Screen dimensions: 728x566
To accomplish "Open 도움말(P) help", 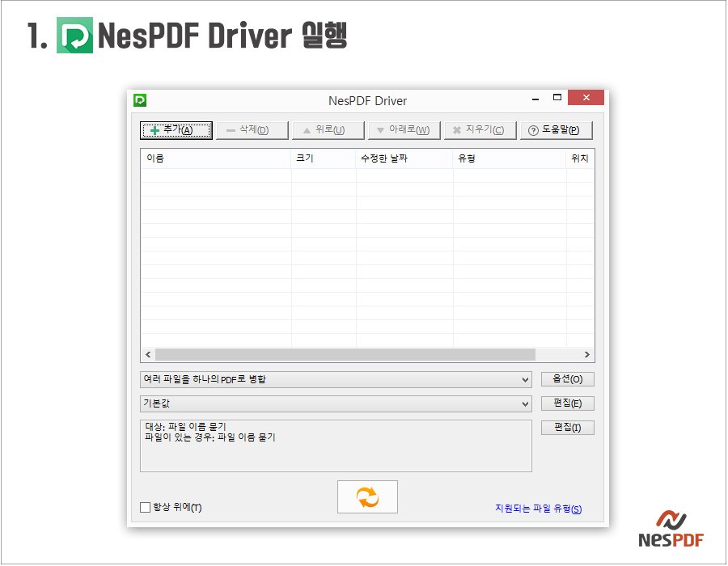I will (557, 130).
